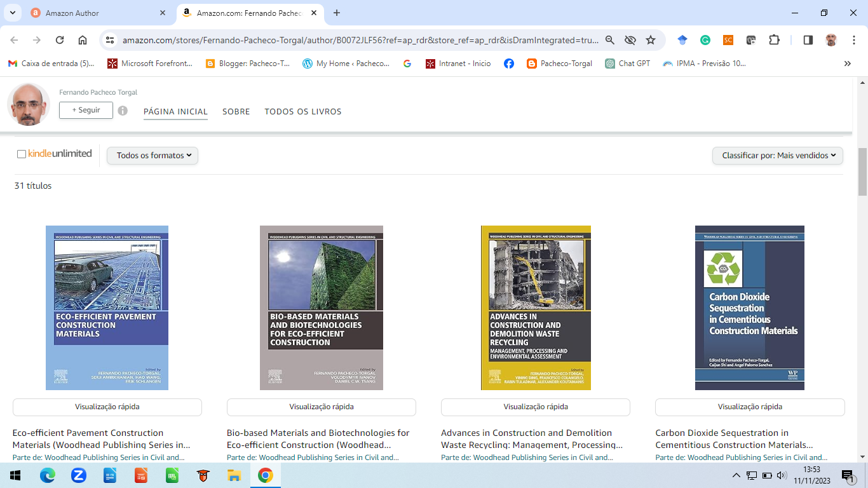868x488 pixels.
Task: Open Chrome profile avatar menu
Action: (x=831, y=40)
